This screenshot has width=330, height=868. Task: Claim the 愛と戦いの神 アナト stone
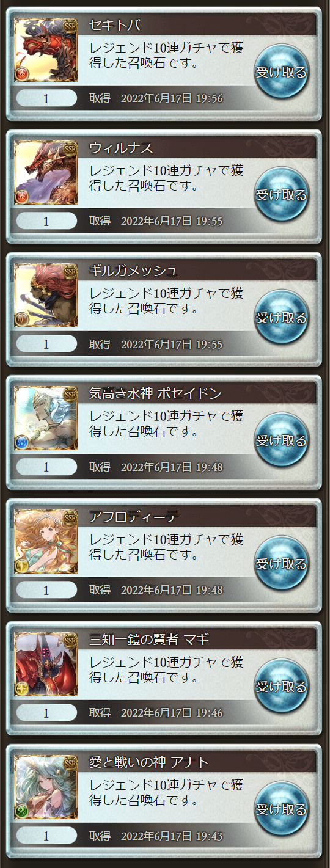(281, 809)
